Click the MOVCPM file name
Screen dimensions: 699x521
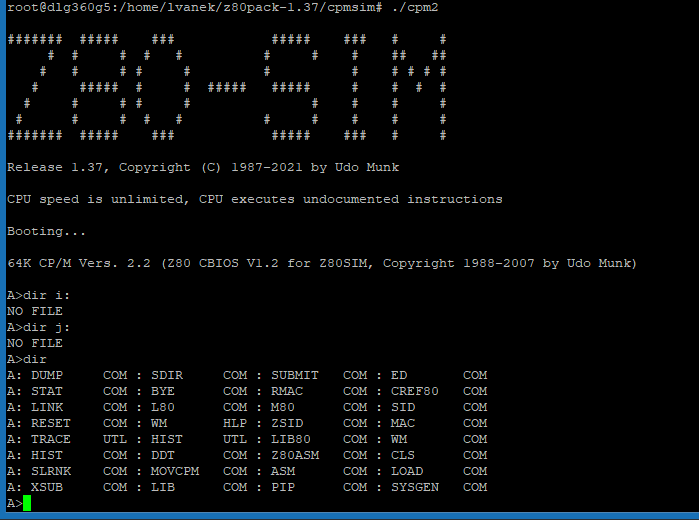coord(175,472)
